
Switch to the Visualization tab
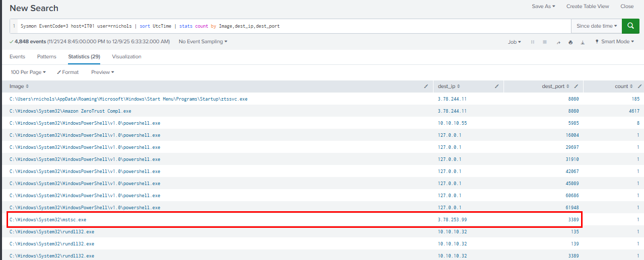pyautogui.click(x=126, y=57)
